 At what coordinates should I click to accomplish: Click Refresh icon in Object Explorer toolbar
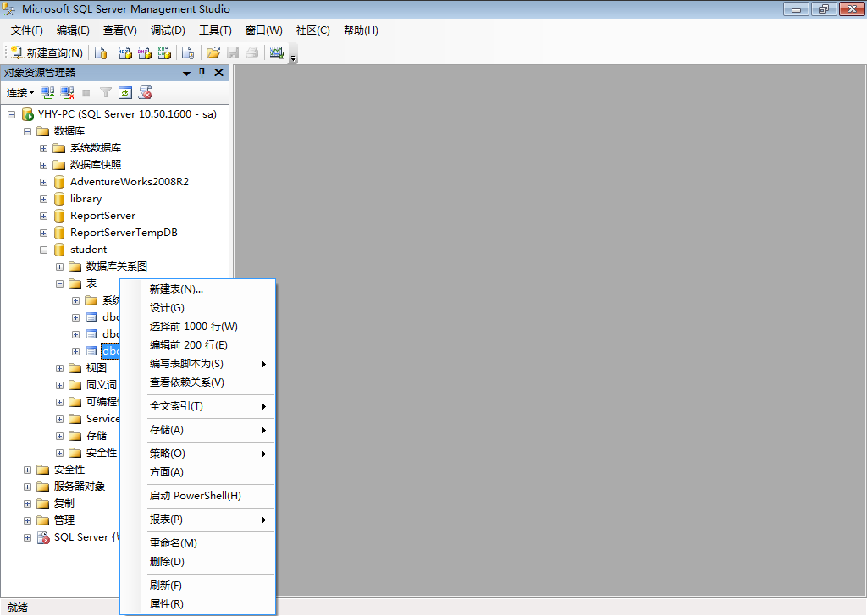[x=125, y=93]
